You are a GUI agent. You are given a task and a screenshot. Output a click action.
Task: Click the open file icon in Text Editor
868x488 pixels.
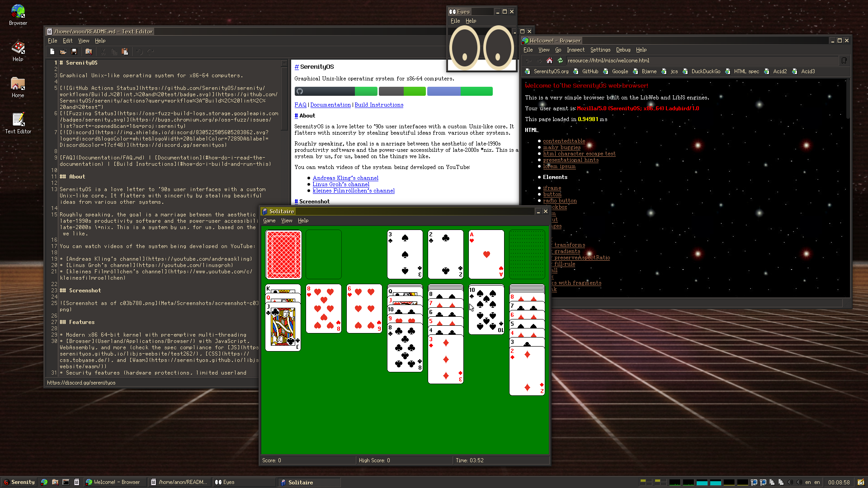tap(63, 52)
